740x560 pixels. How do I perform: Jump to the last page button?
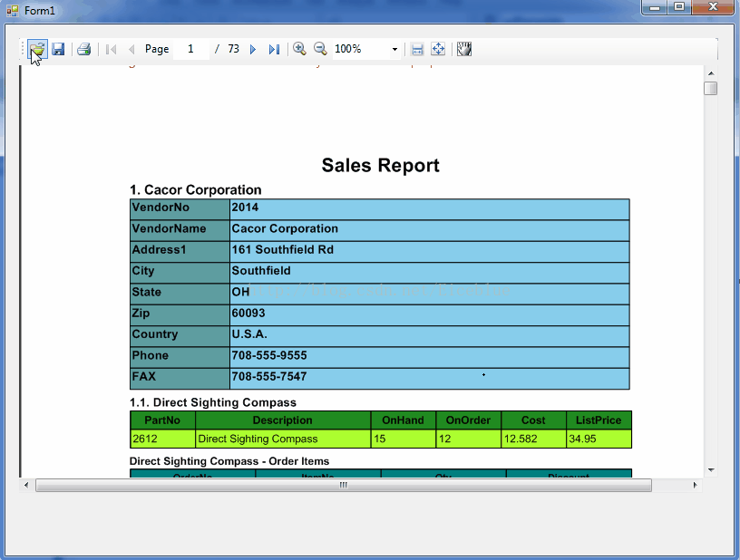click(274, 49)
